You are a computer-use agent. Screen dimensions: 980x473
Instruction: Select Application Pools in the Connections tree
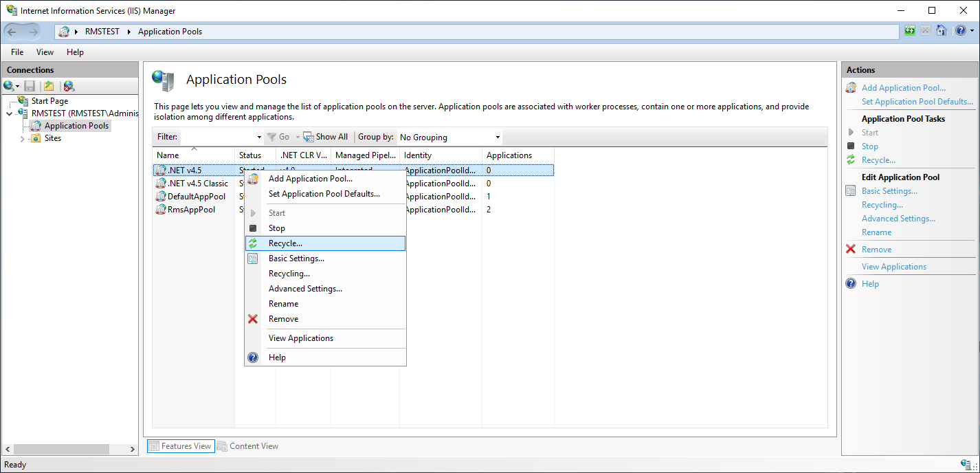coord(76,126)
